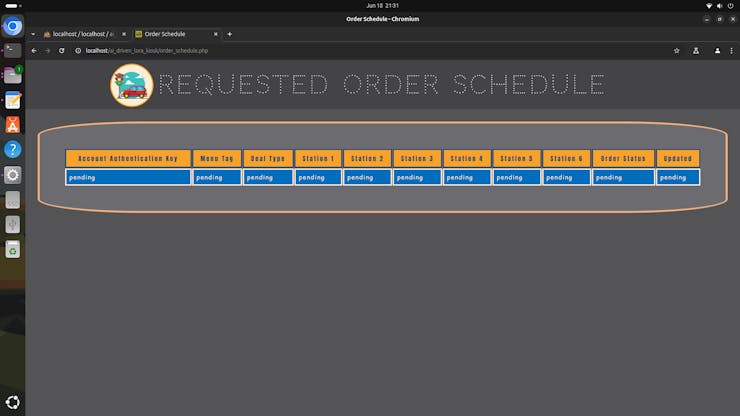Click the Station 3 header
Image resolution: width=740 pixels, height=416 pixels.
[417, 158]
